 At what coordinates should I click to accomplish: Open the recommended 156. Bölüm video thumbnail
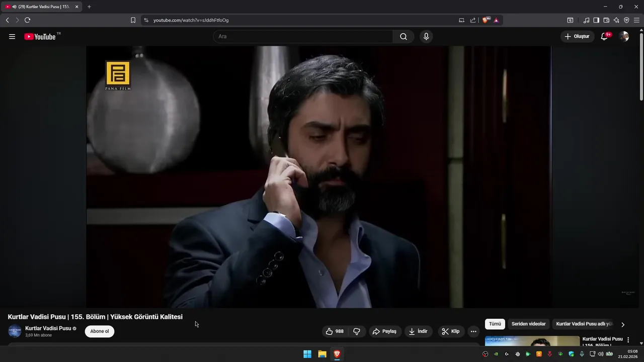532,341
